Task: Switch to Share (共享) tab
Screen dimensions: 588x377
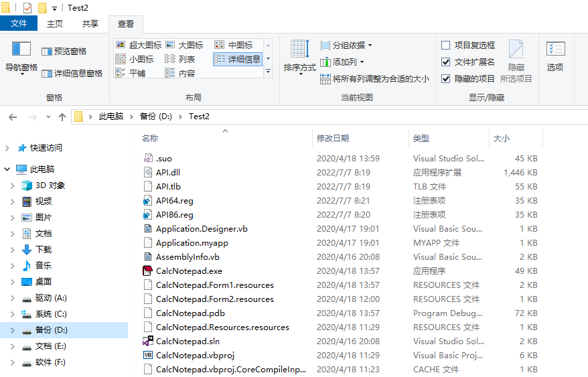Action: click(90, 23)
